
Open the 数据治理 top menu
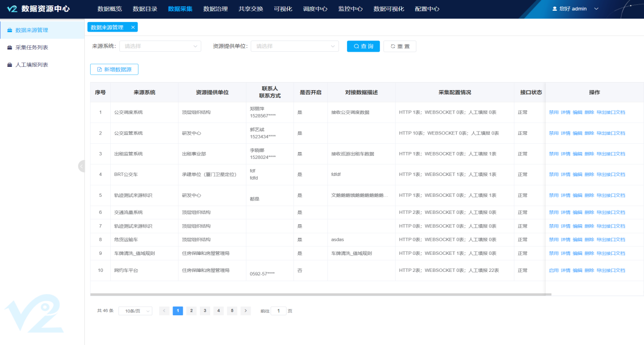215,9
